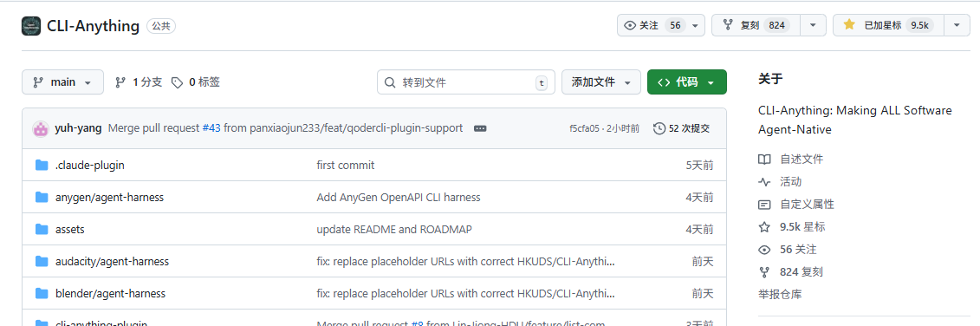Open the assets folder
Image resolution: width=980 pixels, height=326 pixels.
[70, 229]
